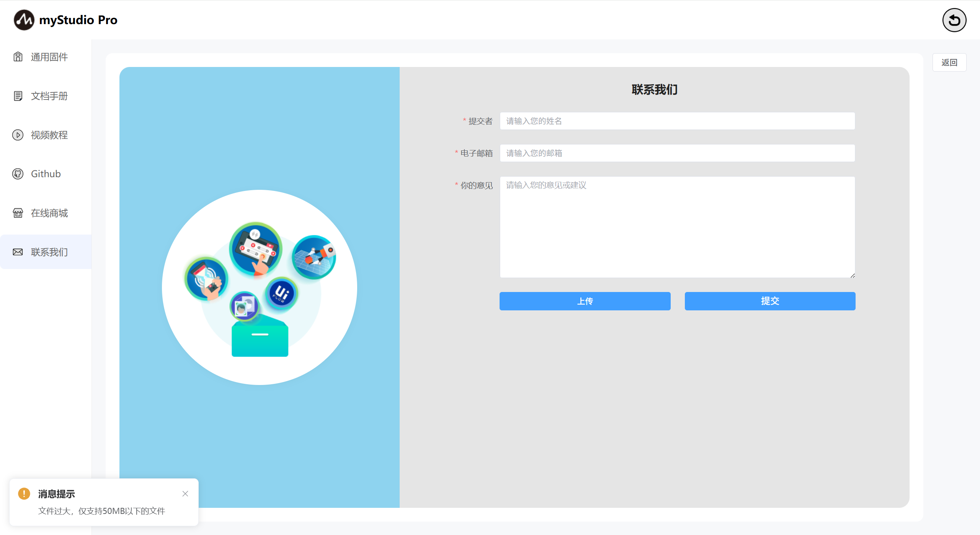
Task: Click the circular back arrow icon
Action: [x=954, y=20]
